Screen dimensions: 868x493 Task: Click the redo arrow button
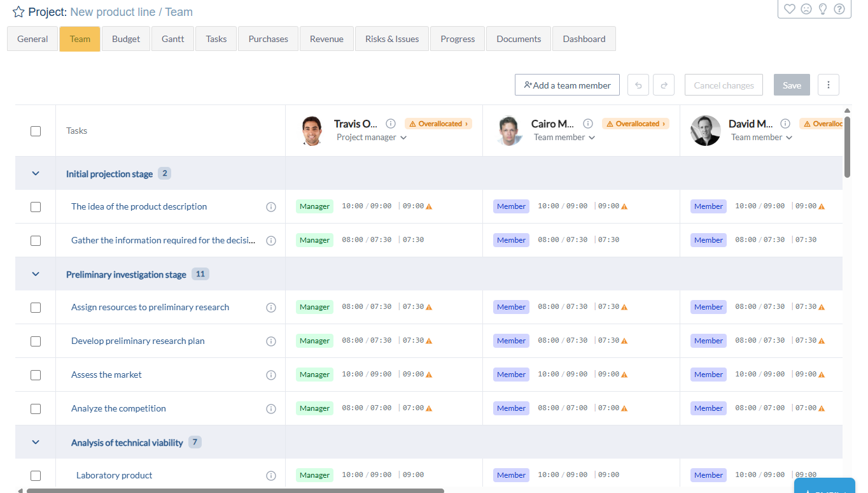coord(664,85)
